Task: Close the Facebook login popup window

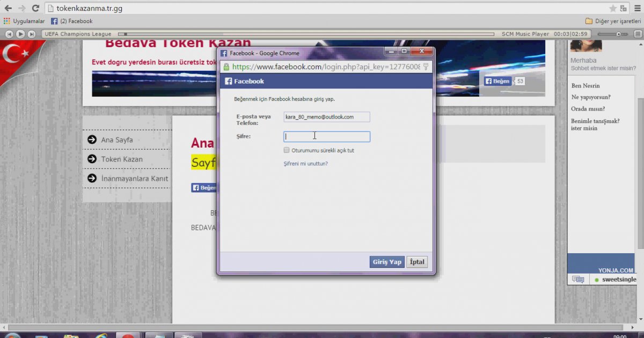Action: [x=421, y=52]
